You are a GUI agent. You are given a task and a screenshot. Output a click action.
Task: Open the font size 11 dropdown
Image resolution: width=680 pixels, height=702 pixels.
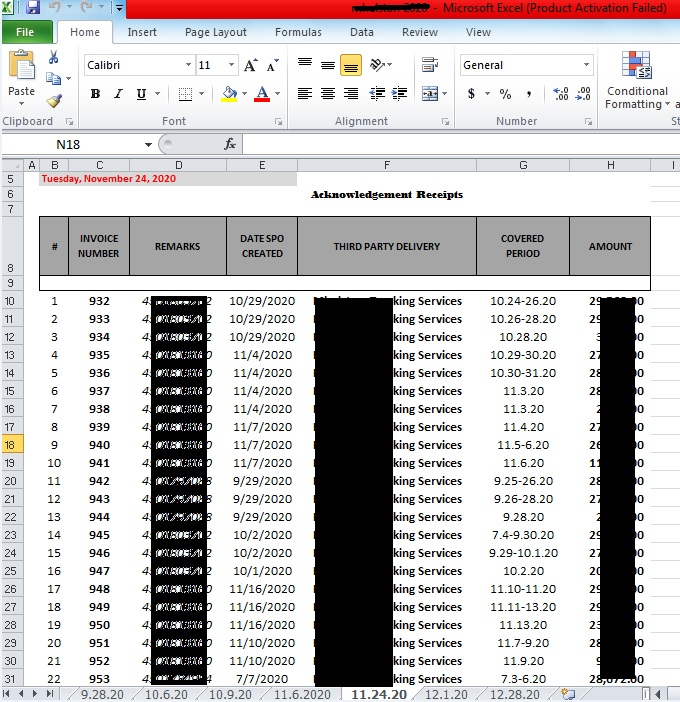[x=231, y=65]
